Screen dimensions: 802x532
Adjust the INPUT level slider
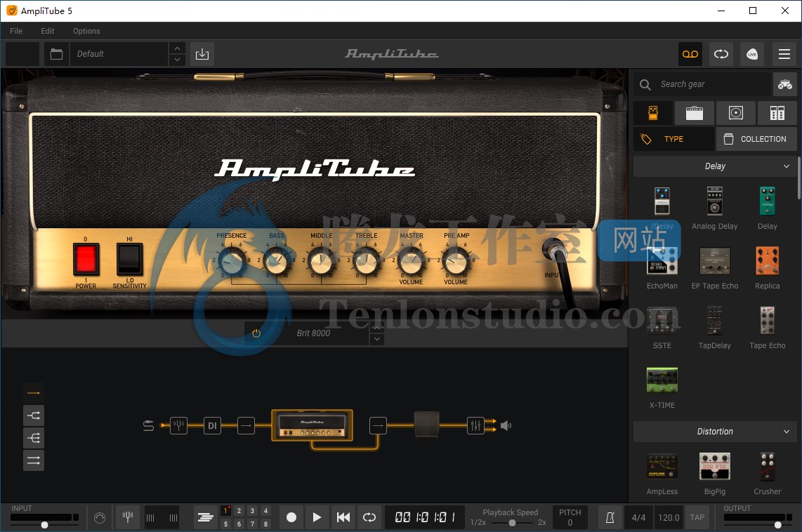click(x=44, y=524)
